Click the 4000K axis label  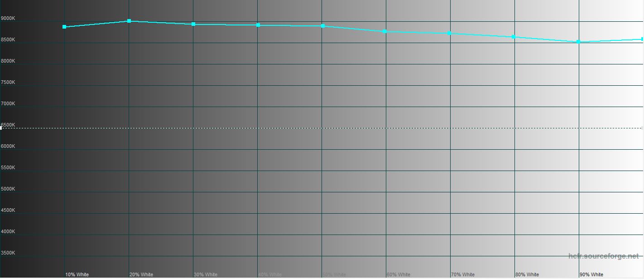click(x=8, y=232)
